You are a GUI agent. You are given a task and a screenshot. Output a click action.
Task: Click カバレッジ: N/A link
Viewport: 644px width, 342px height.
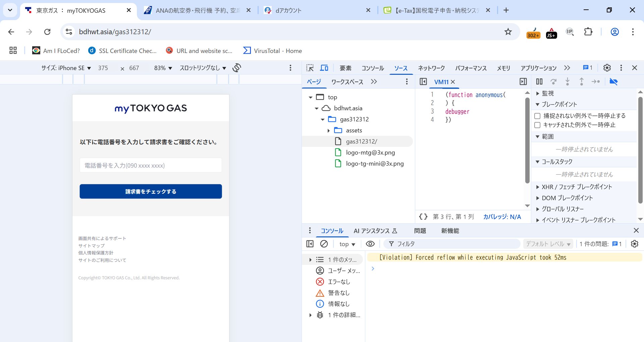502,217
